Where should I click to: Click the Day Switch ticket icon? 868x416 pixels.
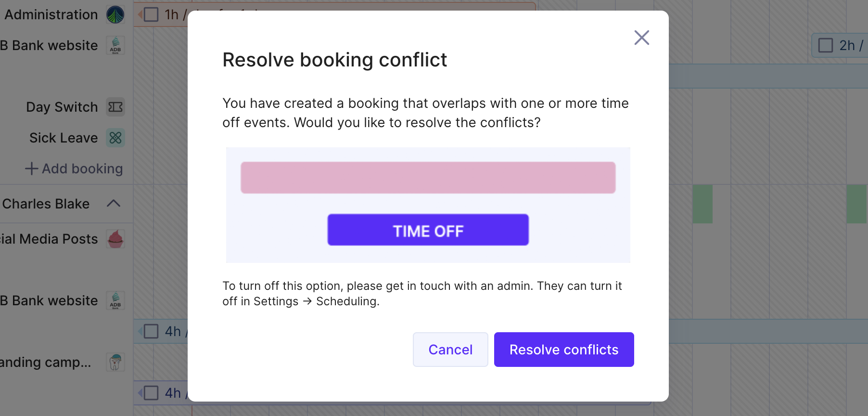coord(115,107)
